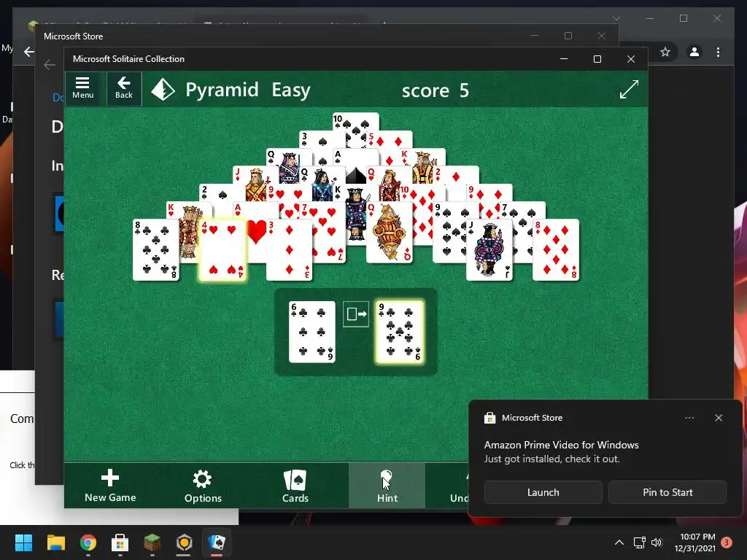Viewport: 747px width, 560px height.
Task: Select the 3 of diamonds bottom row card
Action: pos(289,249)
